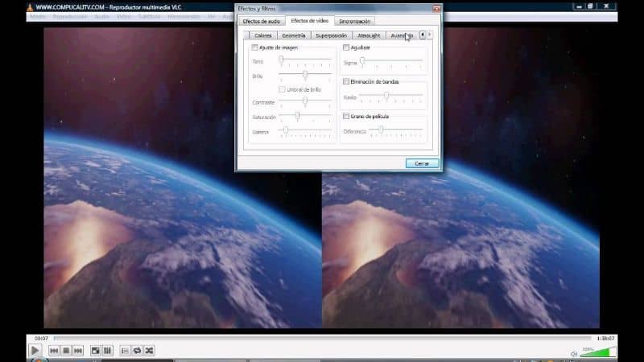Click the Play button
This screenshot has height=362, width=644.
coord(35,351)
